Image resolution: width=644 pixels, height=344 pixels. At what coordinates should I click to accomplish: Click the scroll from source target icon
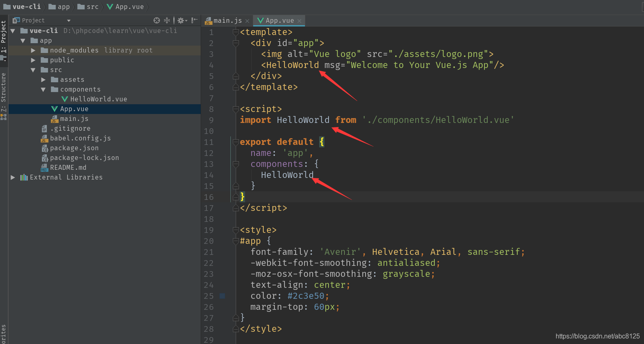pyautogui.click(x=157, y=20)
